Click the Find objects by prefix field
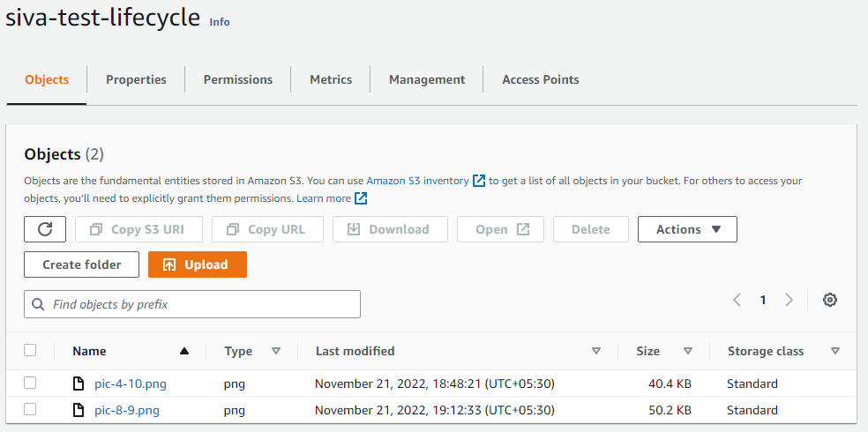The width and height of the screenshot is (868, 432). pos(192,304)
